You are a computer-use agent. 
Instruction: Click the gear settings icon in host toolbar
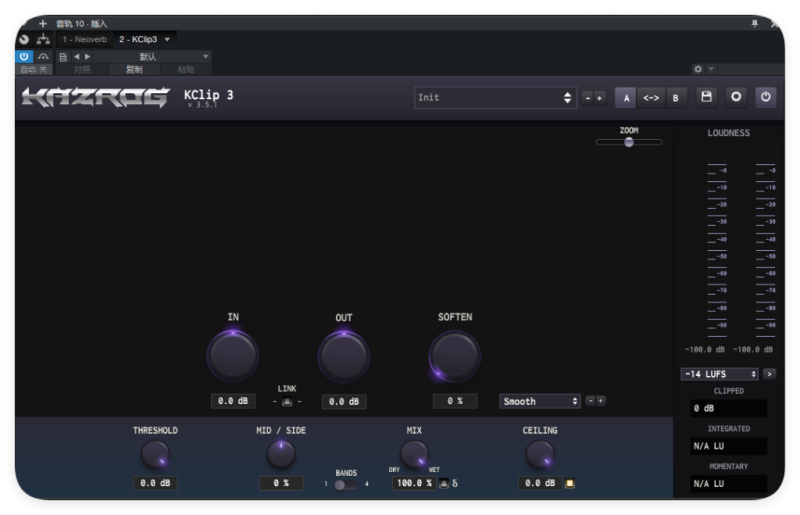[x=698, y=69]
